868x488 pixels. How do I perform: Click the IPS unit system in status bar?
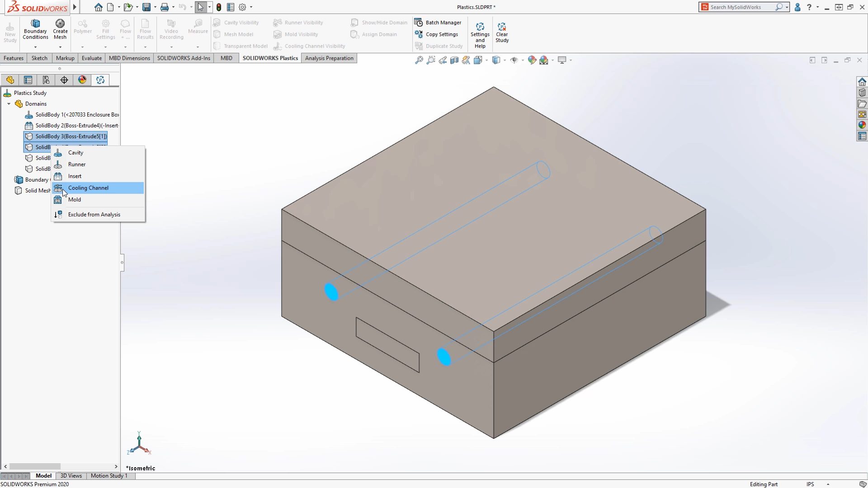[x=810, y=484]
